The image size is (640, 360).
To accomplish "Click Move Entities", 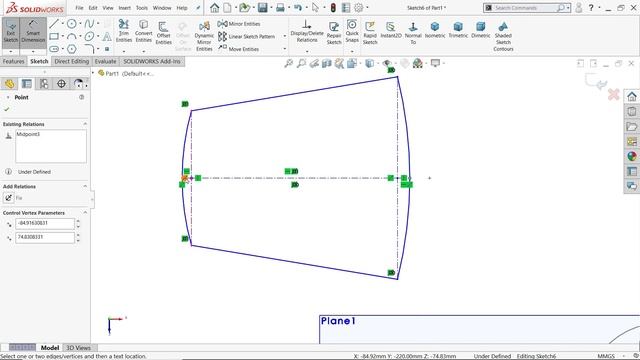I will (x=238, y=49).
